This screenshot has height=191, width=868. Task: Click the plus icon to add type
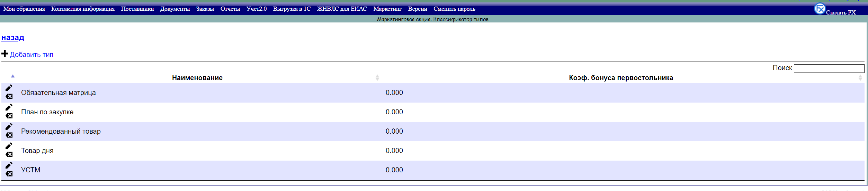5,54
